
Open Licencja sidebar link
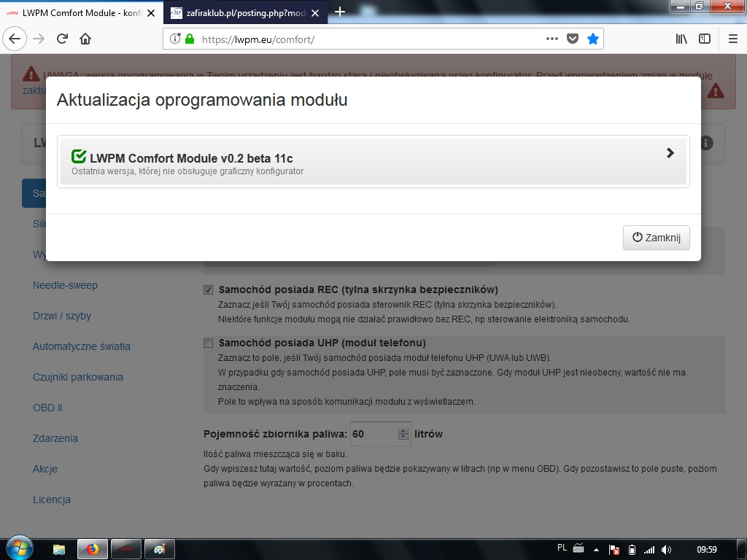coord(52,499)
